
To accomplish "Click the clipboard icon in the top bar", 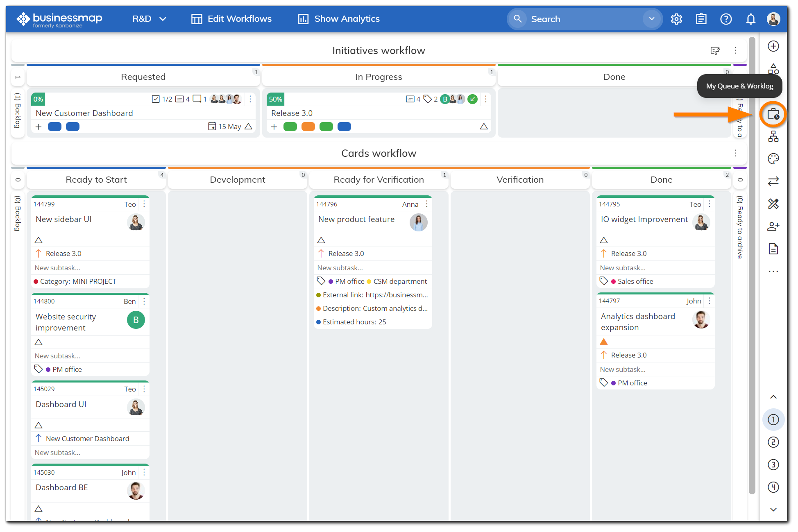I will (x=701, y=19).
